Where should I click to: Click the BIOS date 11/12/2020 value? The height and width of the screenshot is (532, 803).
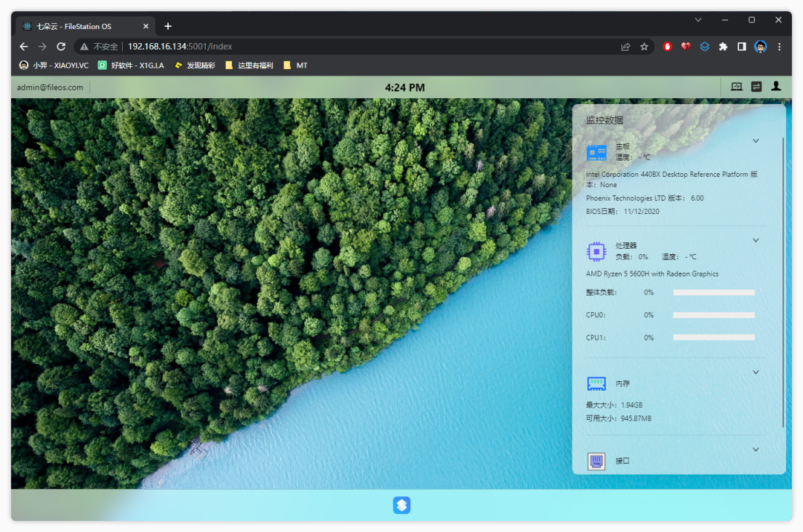(641, 211)
